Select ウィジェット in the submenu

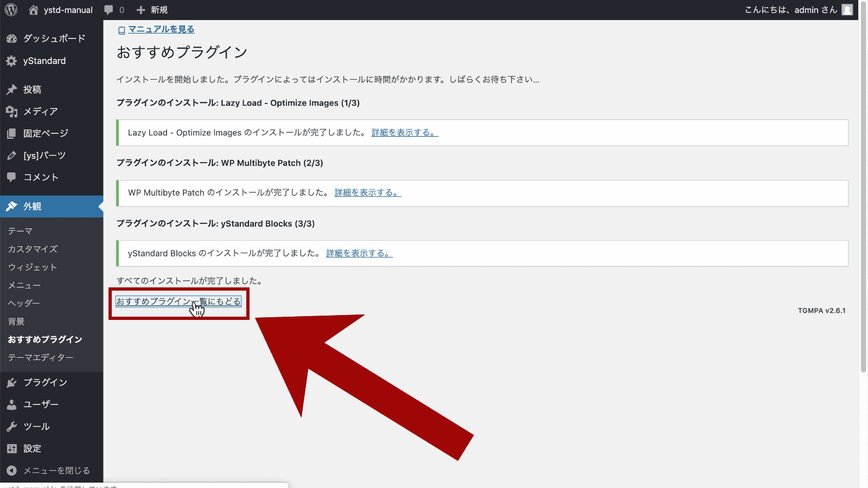[x=32, y=267]
